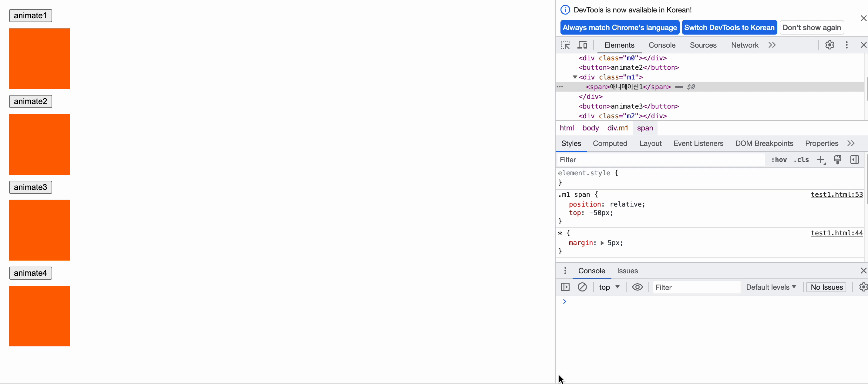Click the eye filter icon in Console

tap(637, 287)
